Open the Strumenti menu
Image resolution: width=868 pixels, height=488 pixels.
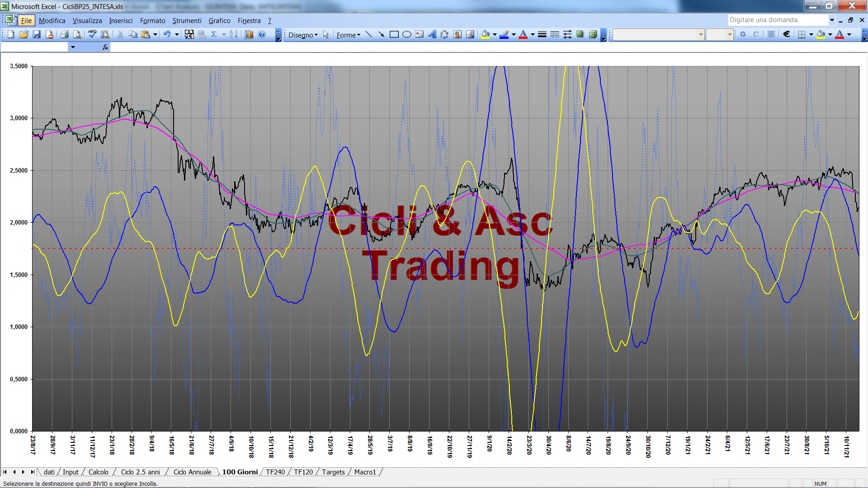click(x=187, y=20)
